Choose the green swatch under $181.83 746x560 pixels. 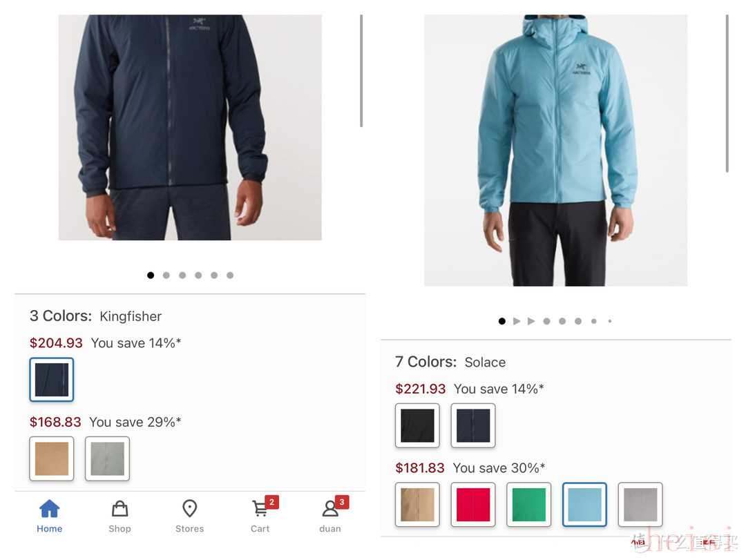[528, 505]
